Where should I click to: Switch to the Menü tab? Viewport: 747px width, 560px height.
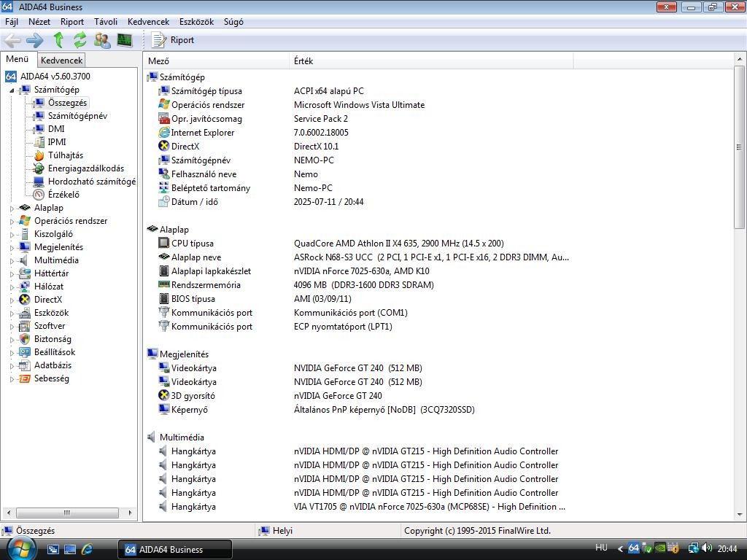pyautogui.click(x=18, y=59)
